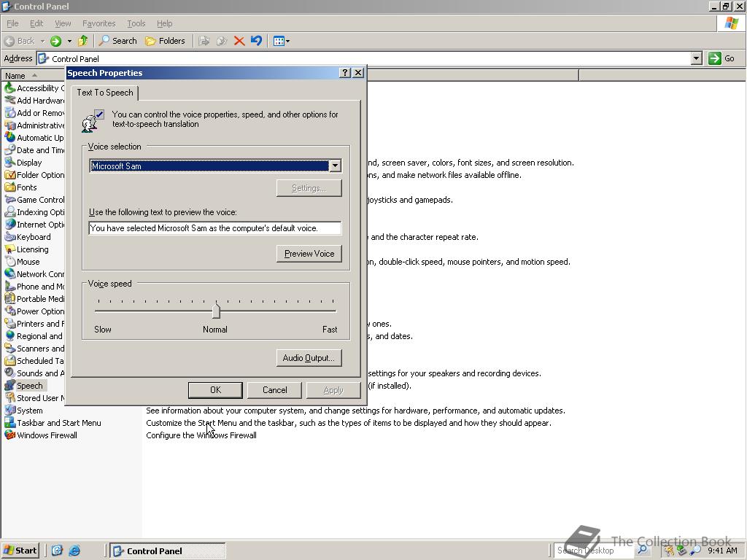This screenshot has width=747, height=560.
Task: Select the Fonts folder icon
Action: click(10, 187)
